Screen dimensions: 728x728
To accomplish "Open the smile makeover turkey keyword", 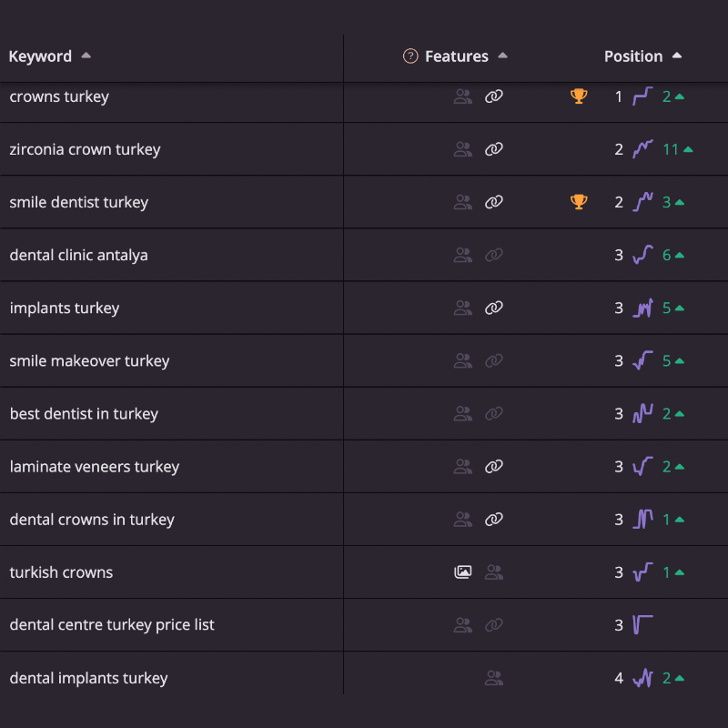I will [89, 360].
